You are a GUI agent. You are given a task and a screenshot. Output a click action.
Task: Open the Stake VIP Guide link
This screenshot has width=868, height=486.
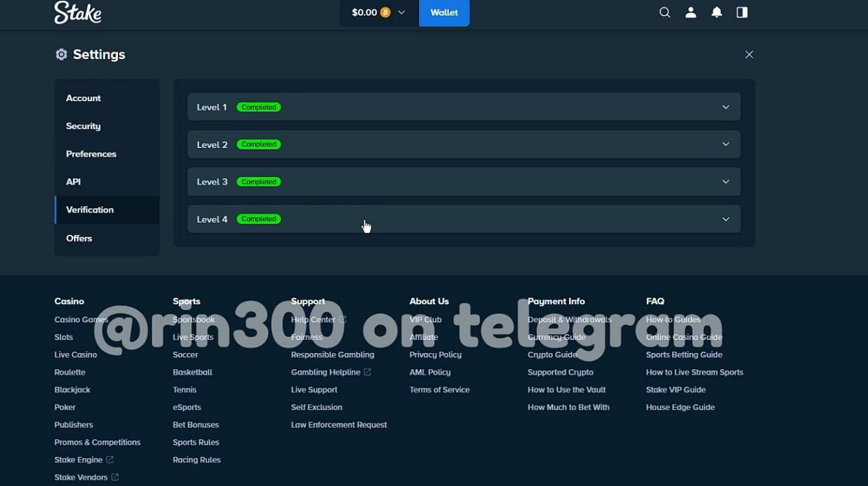(676, 390)
